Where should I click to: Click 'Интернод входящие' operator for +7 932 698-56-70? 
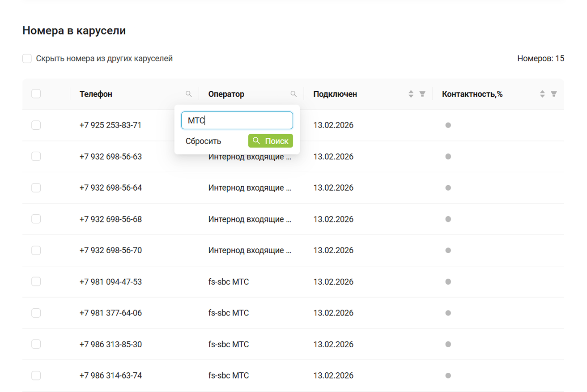250,251
